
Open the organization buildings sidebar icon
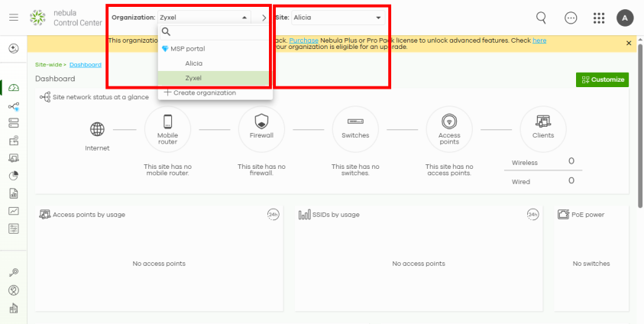tap(14, 308)
